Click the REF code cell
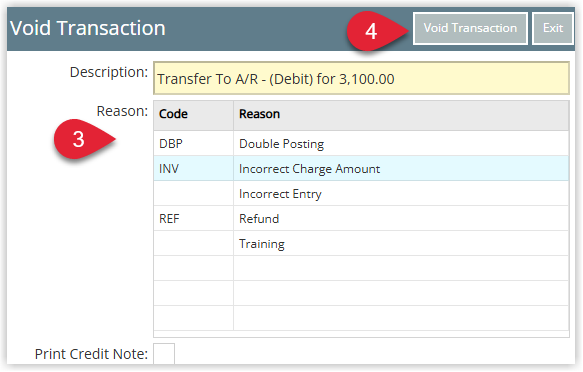Viewport: 583px width, 372px height. pos(193,219)
